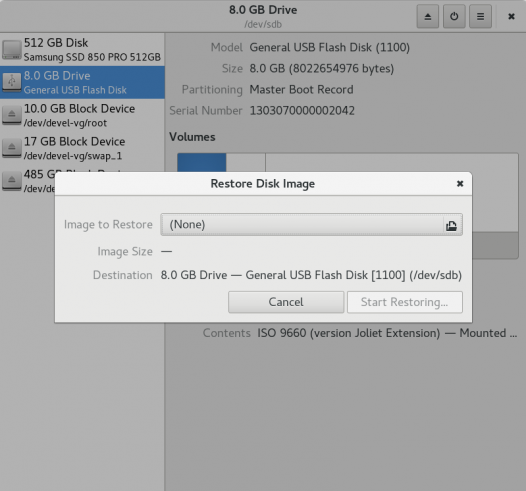Select the 17 GB Block Device swap entry

(x=82, y=148)
